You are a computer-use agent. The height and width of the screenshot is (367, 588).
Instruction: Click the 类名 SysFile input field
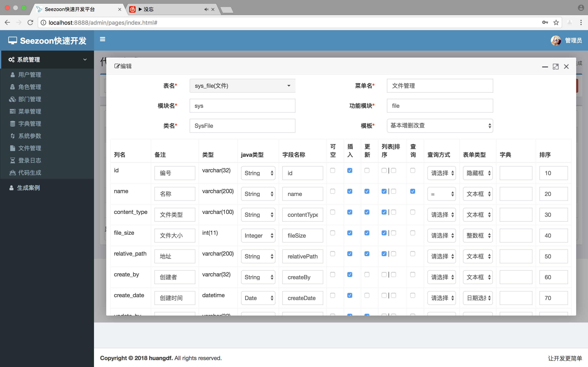[x=242, y=126]
